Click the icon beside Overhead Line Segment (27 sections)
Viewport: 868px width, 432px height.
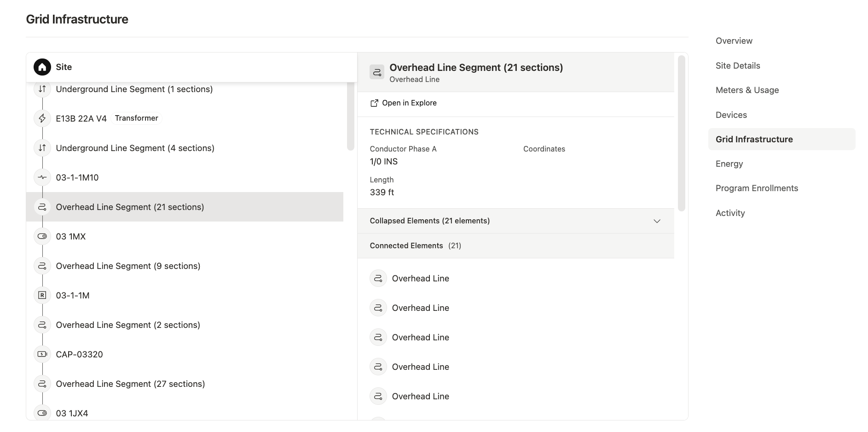[42, 384]
